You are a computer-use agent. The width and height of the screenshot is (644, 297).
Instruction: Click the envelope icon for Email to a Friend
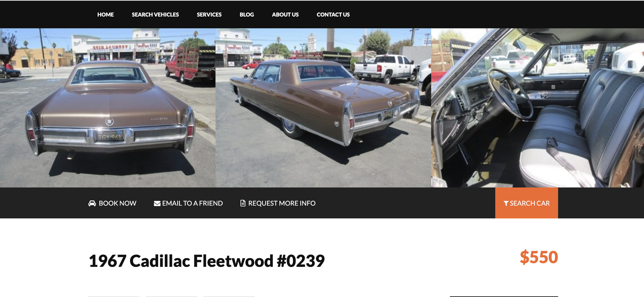click(x=157, y=203)
